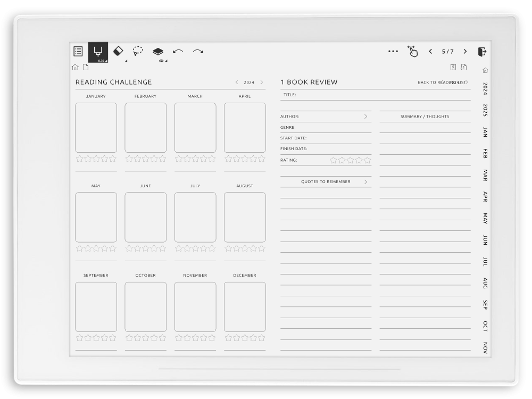Switch to previous year before 2024
The width and height of the screenshot is (532, 399).
[x=237, y=82]
